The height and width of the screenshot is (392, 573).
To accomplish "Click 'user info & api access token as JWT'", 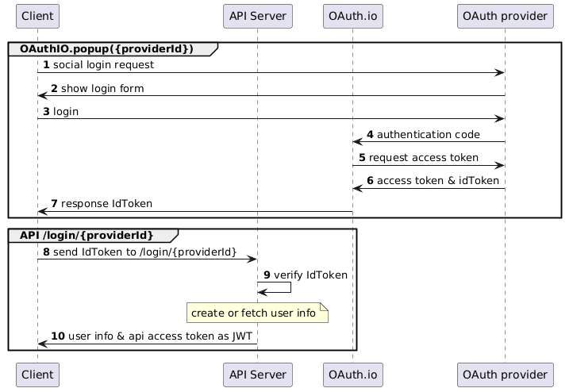I will [x=160, y=336].
